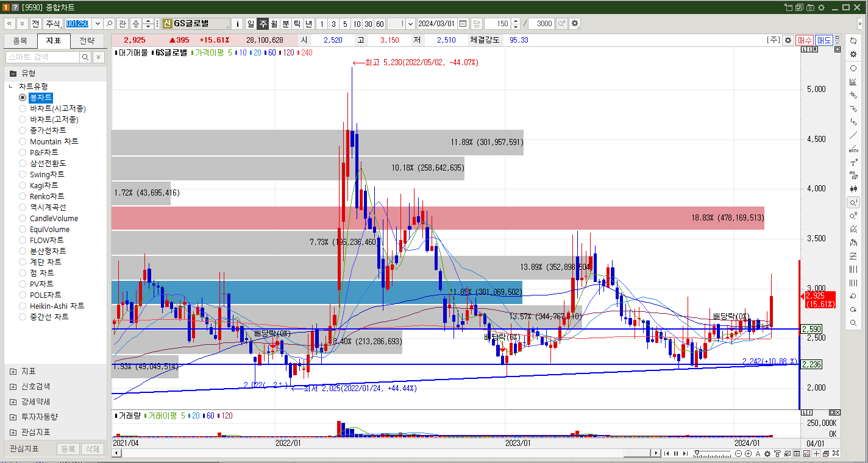Click the 관 button in top toolbar
Image resolution: width=868 pixels, height=463 pixels.
[122, 24]
